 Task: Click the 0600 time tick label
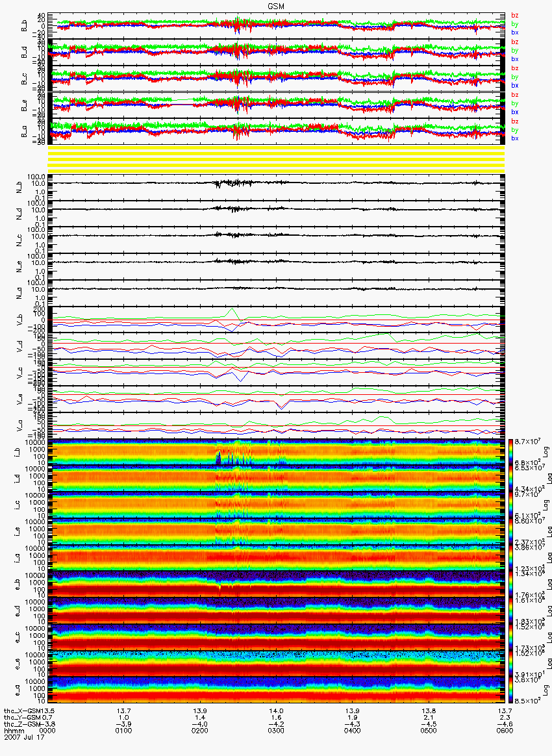point(505,731)
